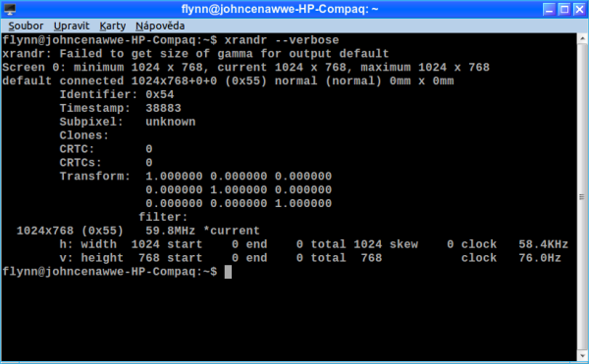Click the 'Failed to get size of gamma' line
Image resolution: width=589 pixels, height=364 pixels.
click(x=195, y=54)
